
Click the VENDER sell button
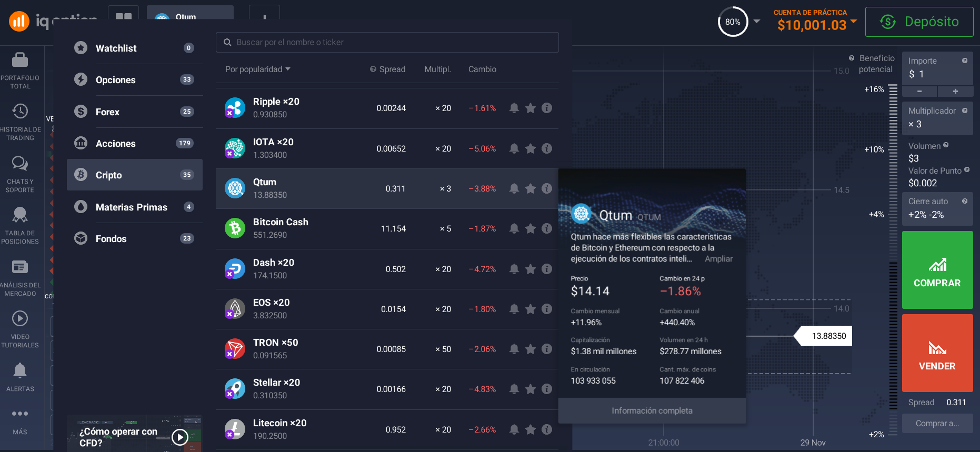pos(937,353)
